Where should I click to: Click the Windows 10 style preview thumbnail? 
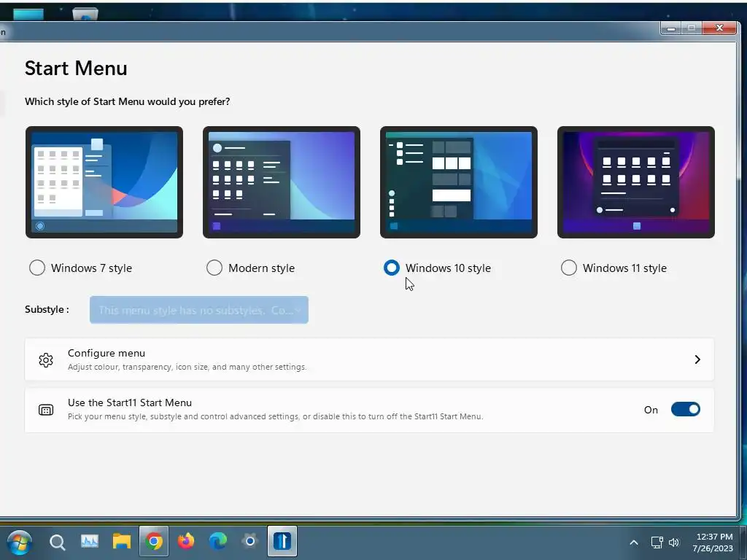(459, 182)
